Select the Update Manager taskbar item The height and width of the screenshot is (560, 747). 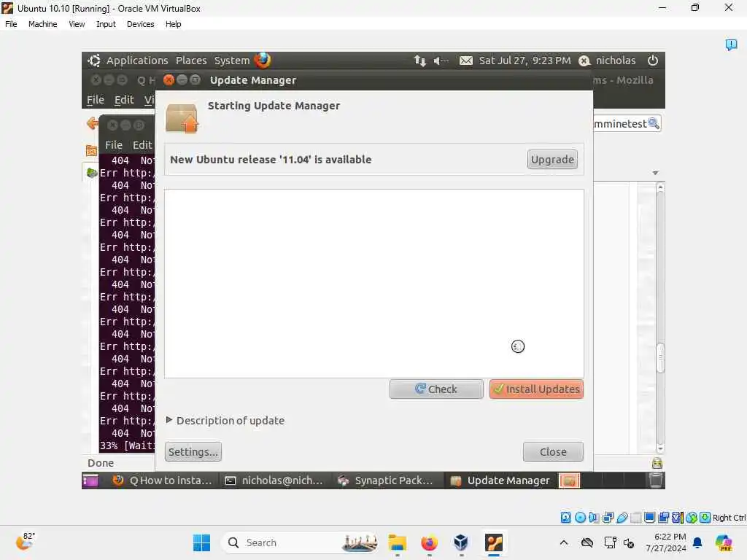[x=500, y=481]
